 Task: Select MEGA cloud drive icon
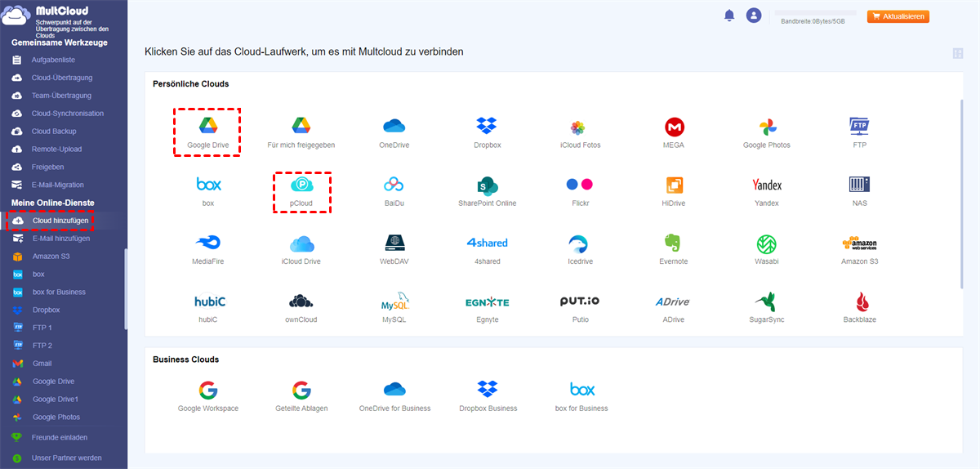coord(674,127)
